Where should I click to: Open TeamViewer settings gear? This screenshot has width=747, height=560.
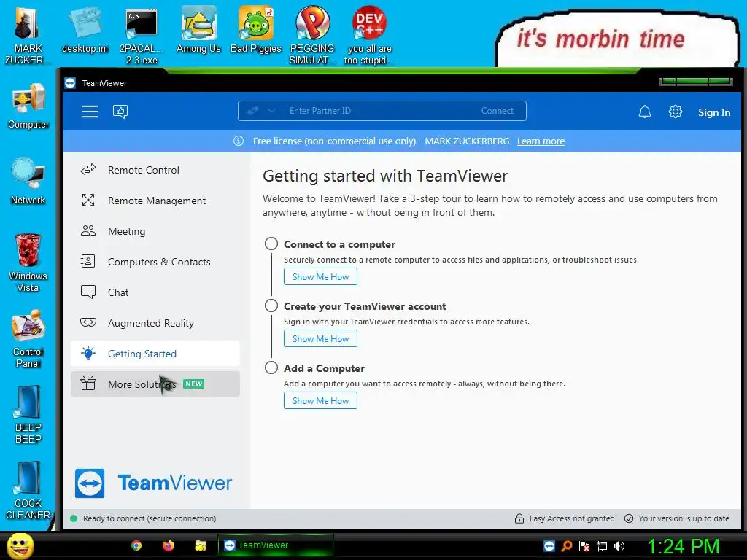(675, 112)
